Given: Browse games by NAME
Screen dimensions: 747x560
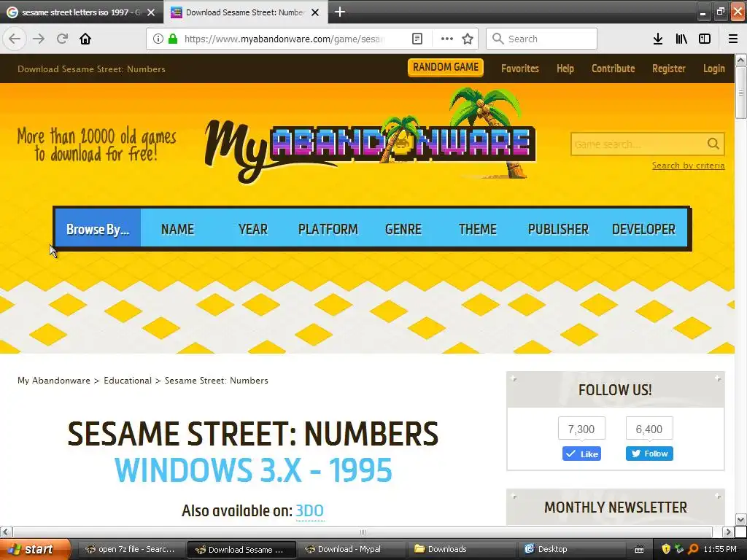Looking at the screenshot, I should pos(177,230).
